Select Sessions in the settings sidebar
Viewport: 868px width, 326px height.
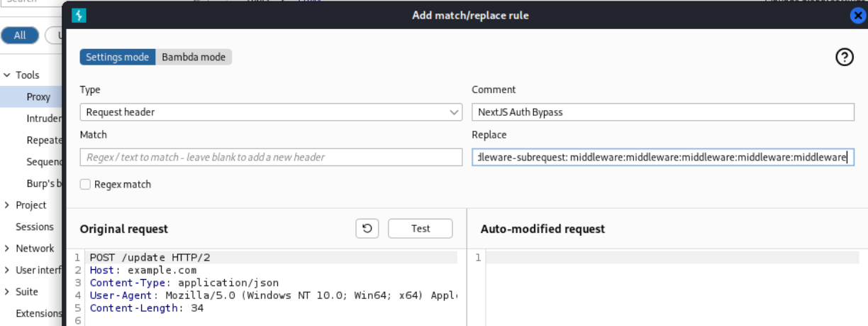(x=35, y=227)
